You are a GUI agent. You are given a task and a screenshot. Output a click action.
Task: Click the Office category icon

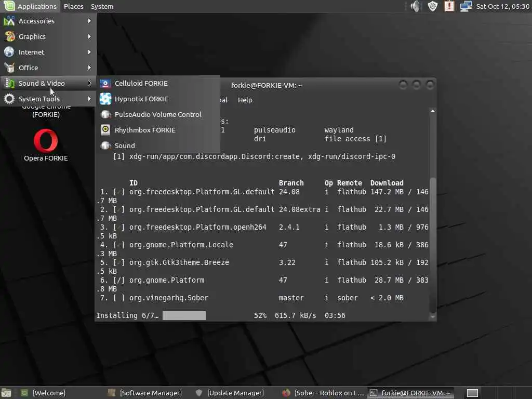point(9,68)
